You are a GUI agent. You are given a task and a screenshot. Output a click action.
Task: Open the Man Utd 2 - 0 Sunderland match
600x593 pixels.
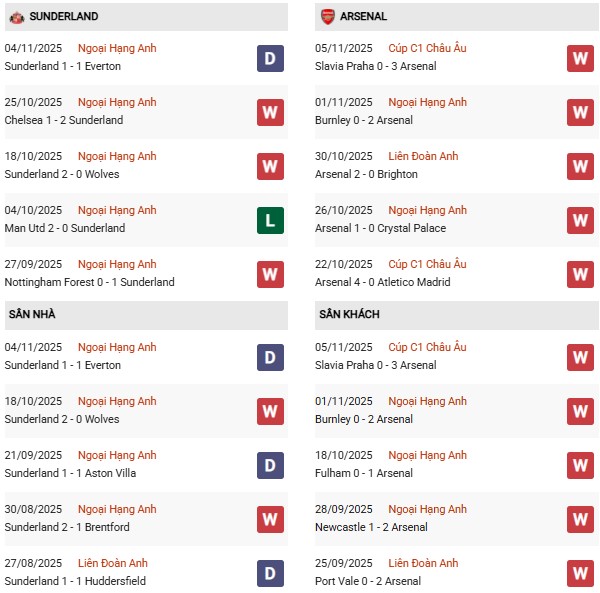tap(65, 228)
